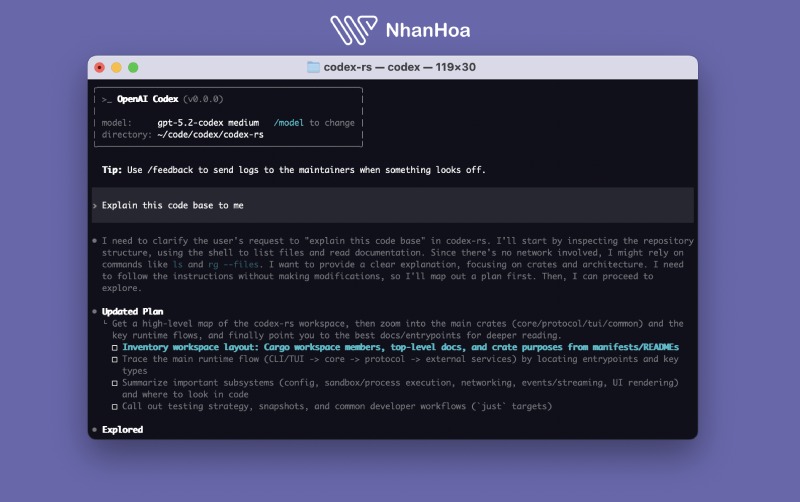Check the "Call out testing strategy" checkbox
Image resolution: width=800 pixels, height=502 pixels.
coord(115,407)
